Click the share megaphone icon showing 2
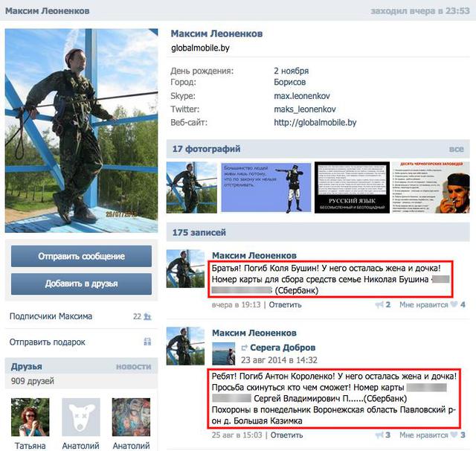Image resolution: width=476 pixels, height=451 pixels. 379,304
